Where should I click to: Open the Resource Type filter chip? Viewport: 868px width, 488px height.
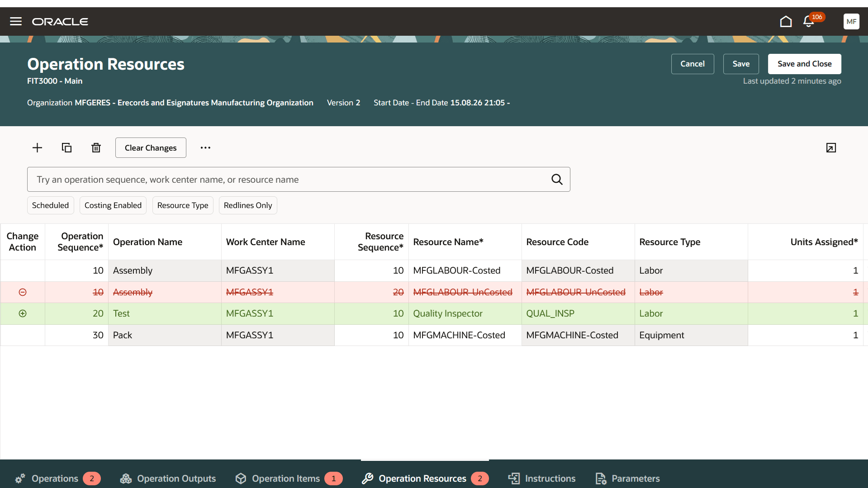pos(183,205)
